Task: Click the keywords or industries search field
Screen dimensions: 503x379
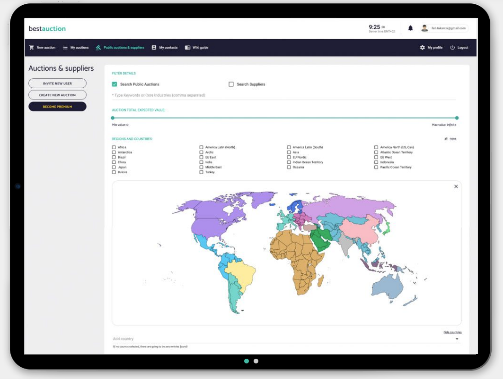Action: click(284, 95)
